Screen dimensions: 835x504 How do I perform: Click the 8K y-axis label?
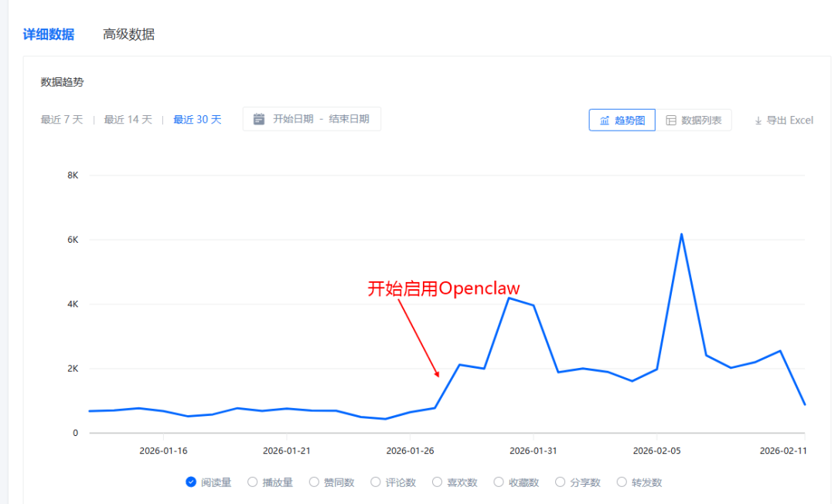pyautogui.click(x=73, y=175)
